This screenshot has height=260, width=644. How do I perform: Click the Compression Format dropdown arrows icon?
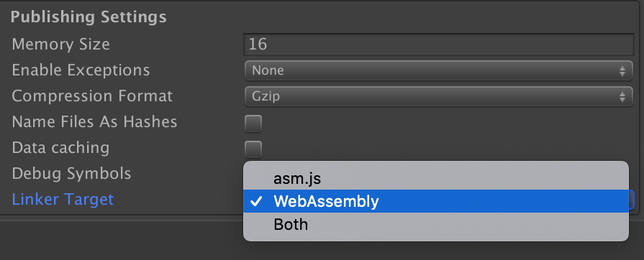[622, 97]
